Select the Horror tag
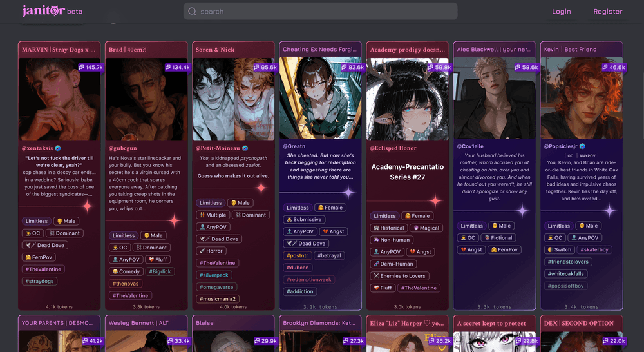644x352 pixels. 211,251
